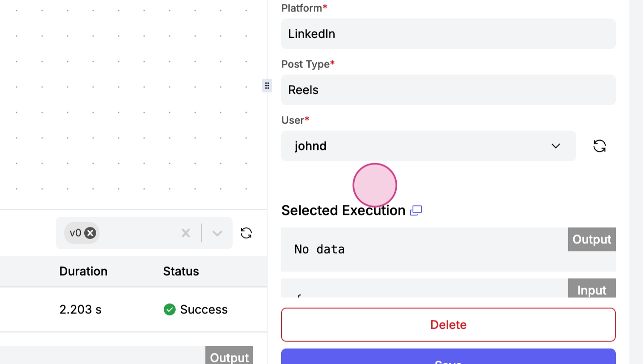Refresh the executions table
643x364 pixels.
[x=246, y=233]
